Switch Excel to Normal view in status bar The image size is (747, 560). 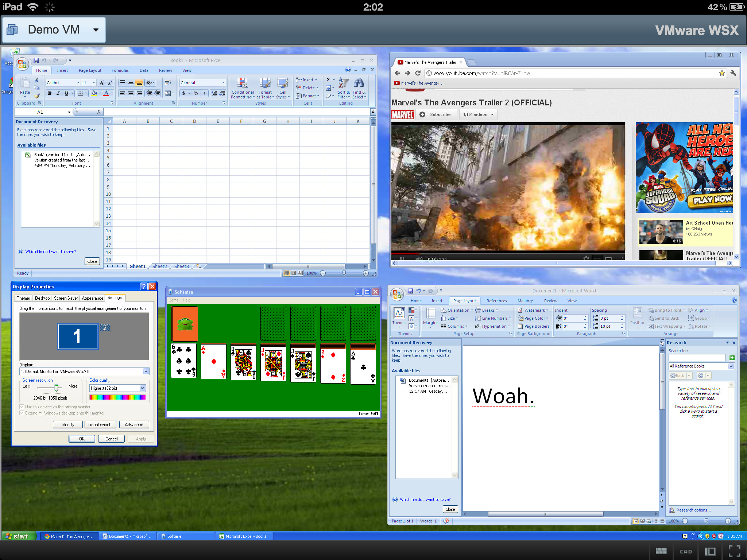287,273
